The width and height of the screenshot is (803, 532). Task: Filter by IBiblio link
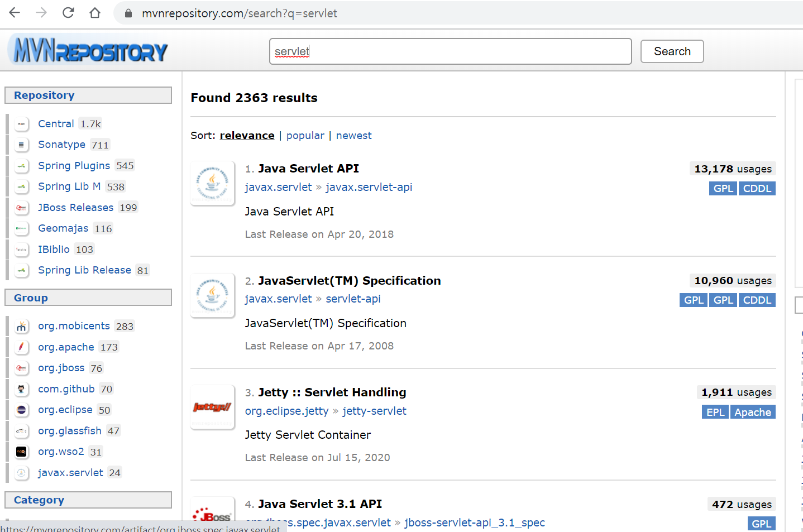pyautogui.click(x=54, y=250)
